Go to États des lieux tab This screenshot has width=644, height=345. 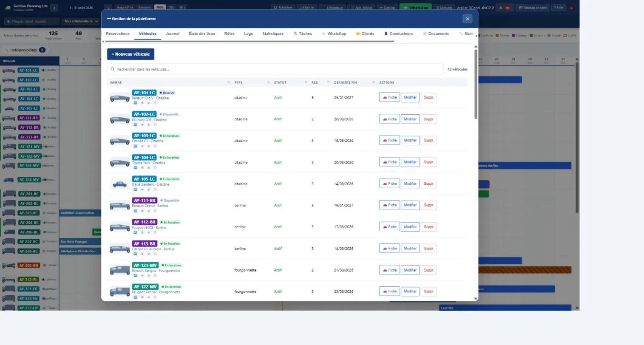tap(202, 34)
